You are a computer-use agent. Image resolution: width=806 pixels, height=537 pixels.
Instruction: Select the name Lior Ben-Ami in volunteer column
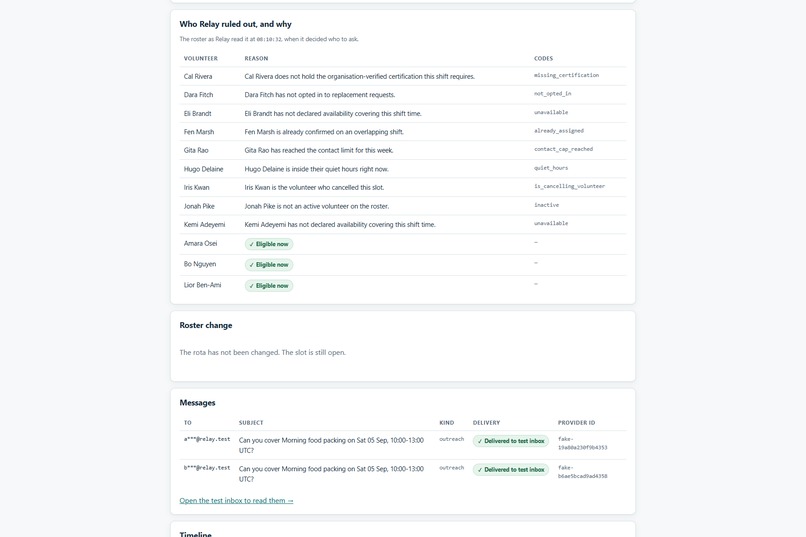(x=203, y=285)
